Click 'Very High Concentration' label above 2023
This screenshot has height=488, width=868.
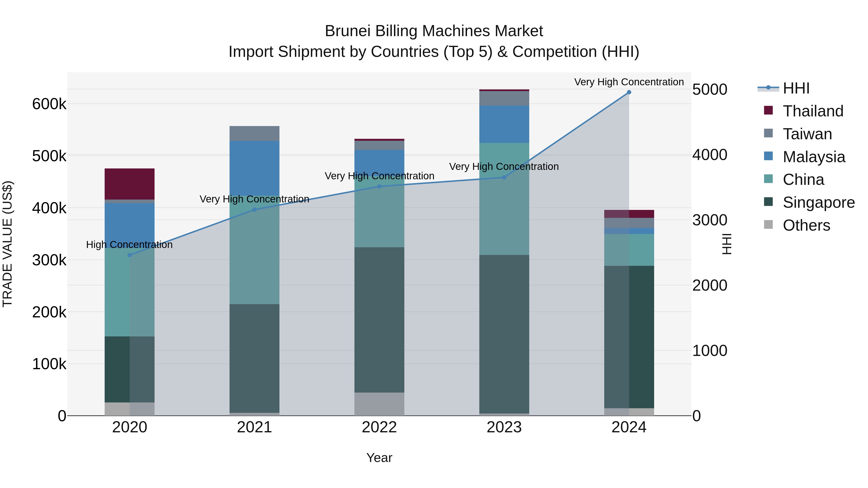click(x=504, y=167)
